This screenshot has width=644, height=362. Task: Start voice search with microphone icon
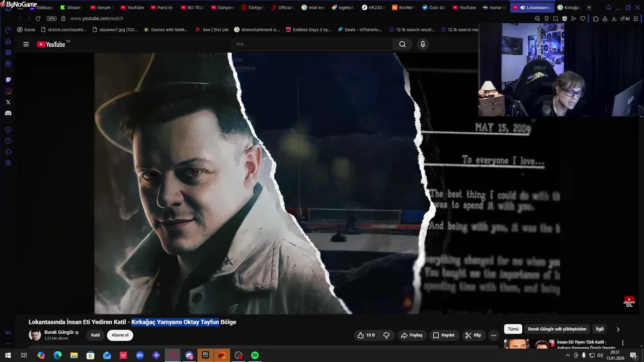pos(423,44)
